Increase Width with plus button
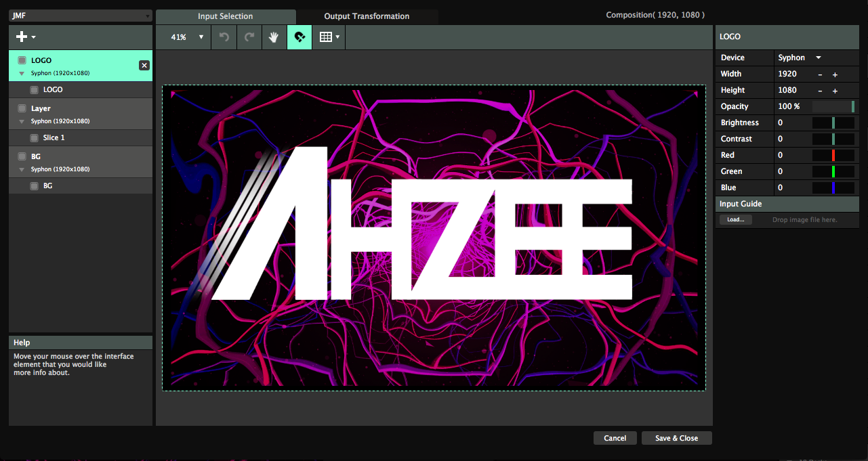Image resolution: width=868 pixels, height=461 pixels. pyautogui.click(x=835, y=74)
